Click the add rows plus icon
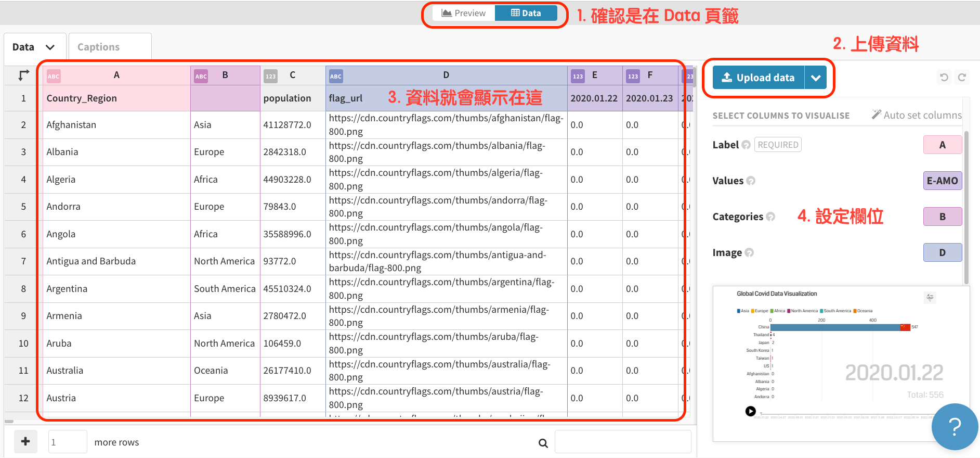980x458 pixels. (x=25, y=442)
